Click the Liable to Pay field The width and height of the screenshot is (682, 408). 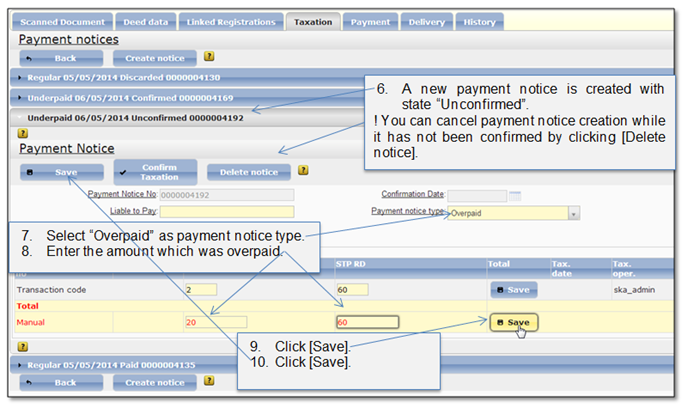pyautogui.click(x=227, y=212)
